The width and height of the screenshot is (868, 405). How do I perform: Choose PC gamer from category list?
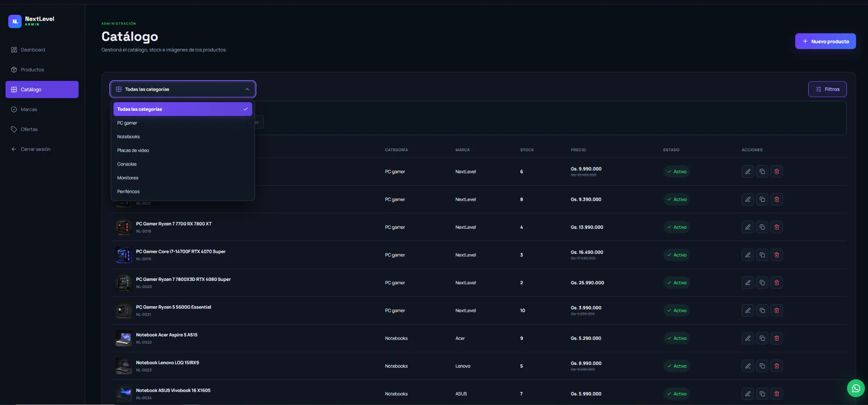[183, 123]
